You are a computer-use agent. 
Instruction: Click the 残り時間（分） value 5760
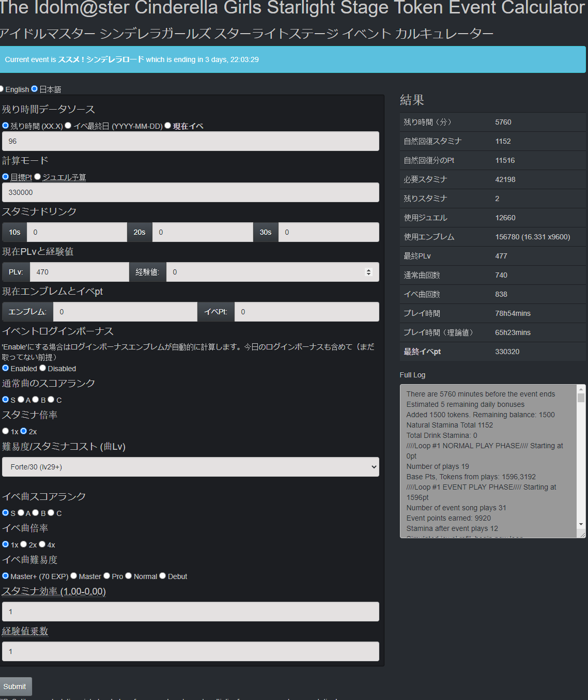503,122
